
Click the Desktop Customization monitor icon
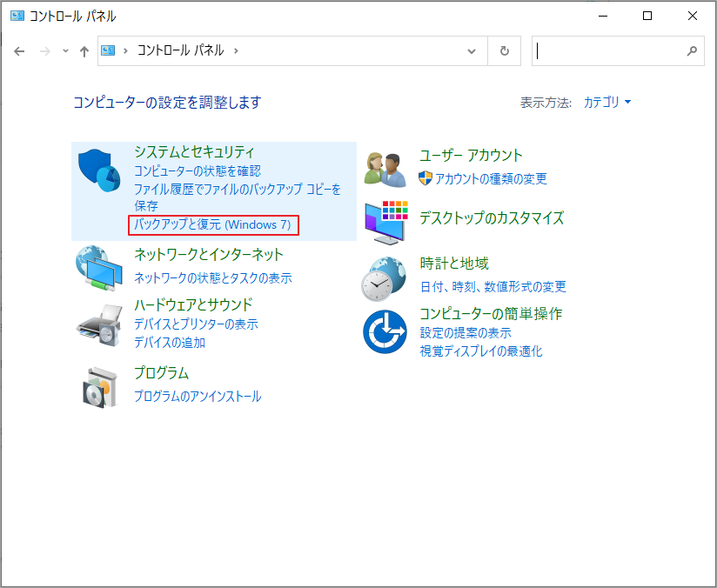386,222
